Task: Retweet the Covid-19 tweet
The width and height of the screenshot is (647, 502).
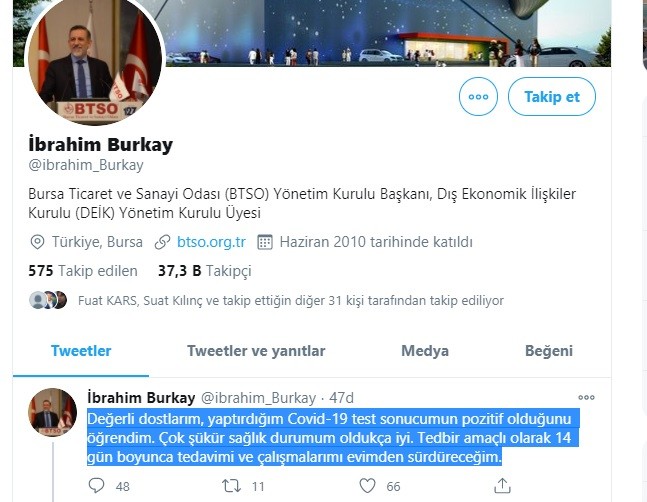Action: [231, 486]
